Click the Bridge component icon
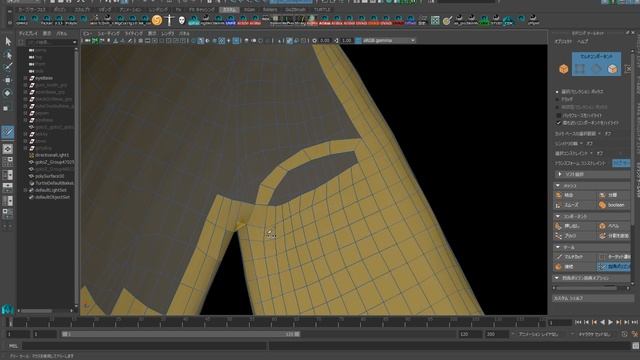 point(559,236)
